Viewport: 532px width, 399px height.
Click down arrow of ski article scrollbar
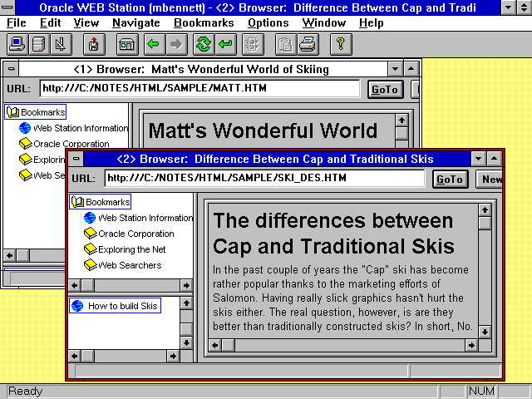[x=485, y=332]
